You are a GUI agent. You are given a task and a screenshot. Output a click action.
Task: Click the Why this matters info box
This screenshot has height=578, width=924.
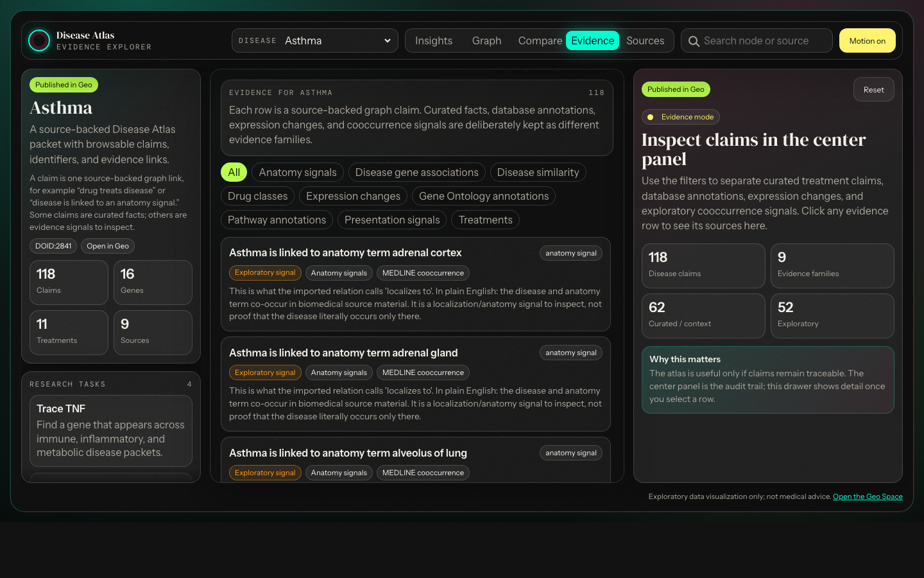pyautogui.click(x=768, y=380)
